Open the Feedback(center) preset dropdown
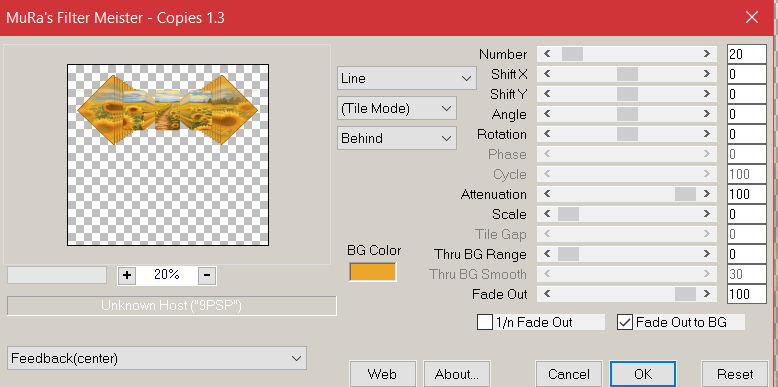778x387 pixels. (157, 358)
